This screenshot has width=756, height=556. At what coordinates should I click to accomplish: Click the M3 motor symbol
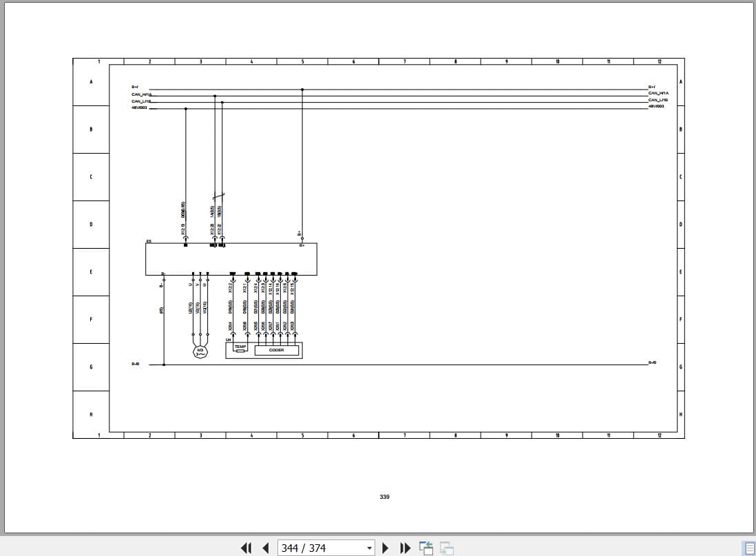[x=200, y=352]
